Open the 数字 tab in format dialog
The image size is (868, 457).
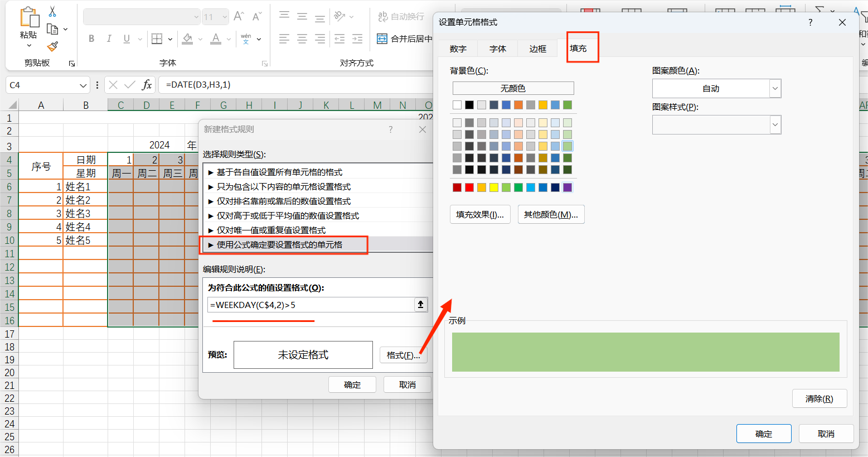[457, 49]
